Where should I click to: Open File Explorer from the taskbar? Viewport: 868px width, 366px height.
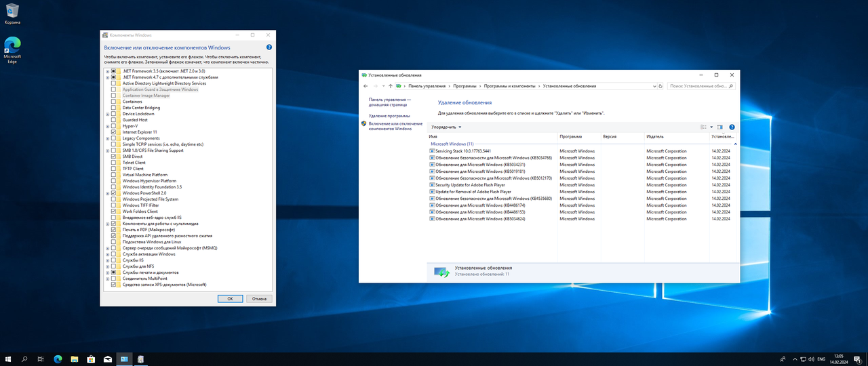click(74, 359)
